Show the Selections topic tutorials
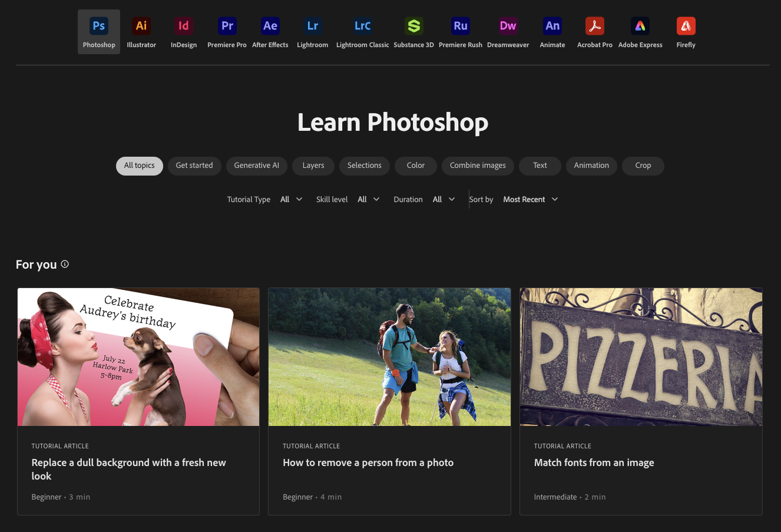This screenshot has width=781, height=532. click(365, 166)
